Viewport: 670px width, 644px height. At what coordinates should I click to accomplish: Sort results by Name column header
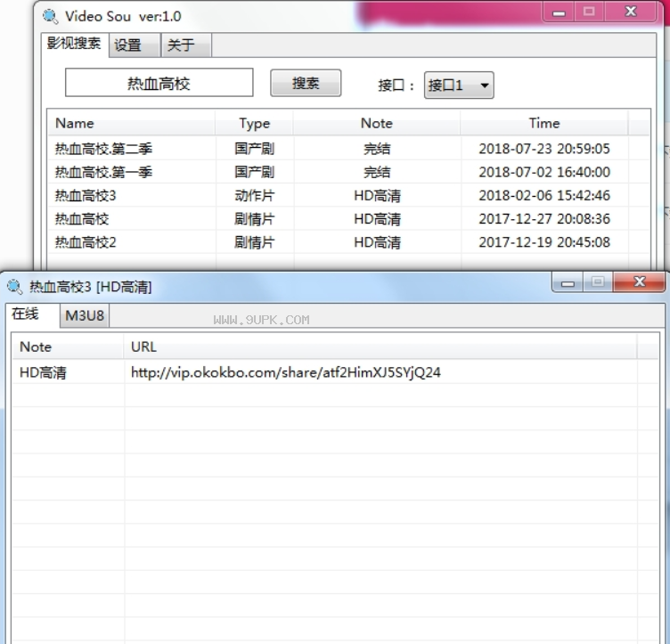[132, 123]
